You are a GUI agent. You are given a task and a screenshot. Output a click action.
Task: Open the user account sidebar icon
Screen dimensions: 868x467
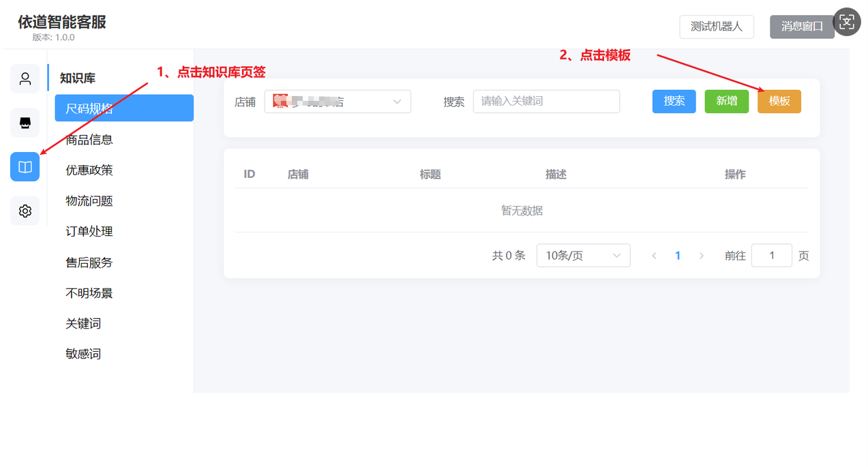tap(25, 78)
